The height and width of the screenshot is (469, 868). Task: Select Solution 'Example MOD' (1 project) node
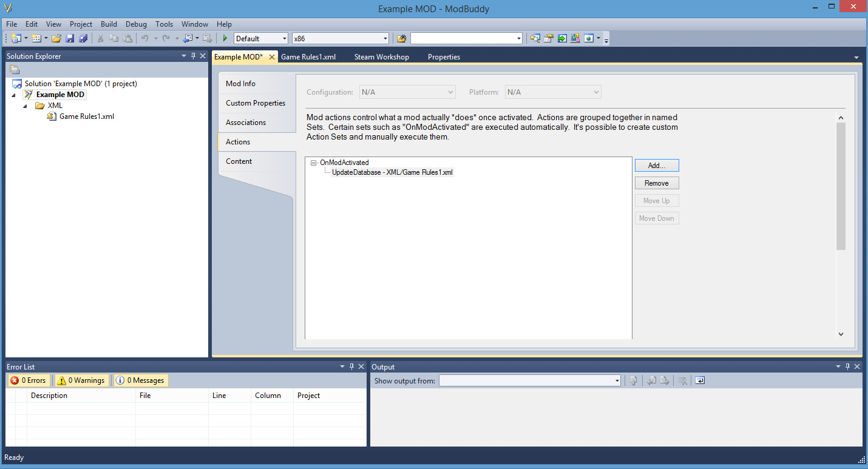(81, 84)
